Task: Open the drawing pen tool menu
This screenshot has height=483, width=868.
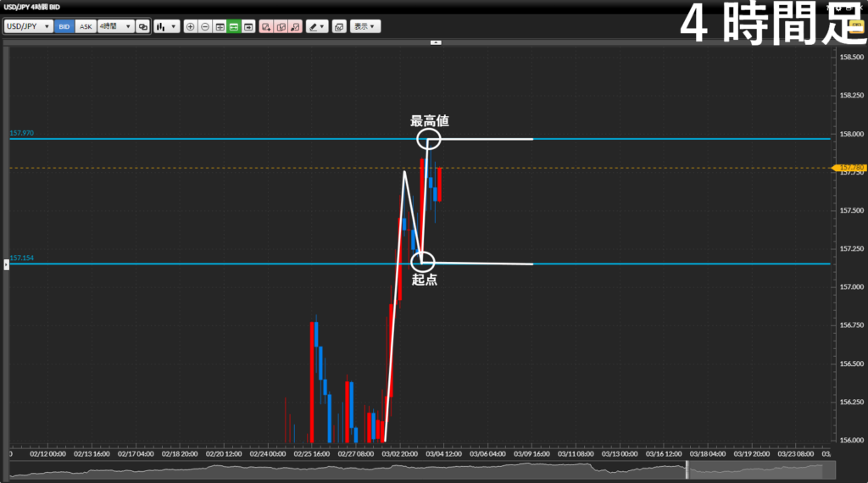Action: click(x=317, y=26)
